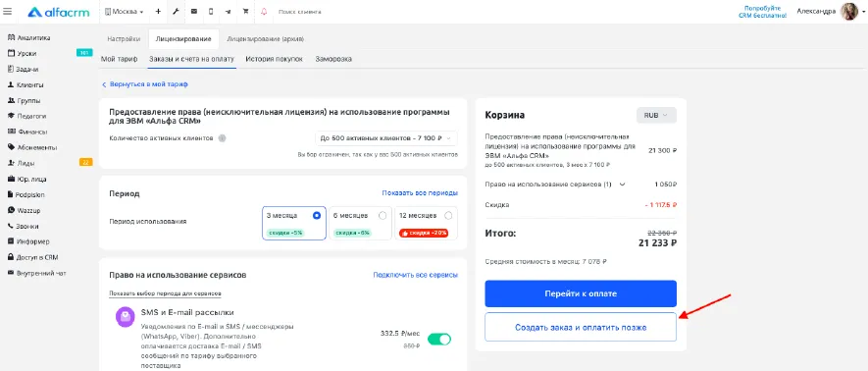This screenshot has width=868, height=371.
Task: Click the SMS и E-mail рассылки service icon
Action: (x=126, y=317)
